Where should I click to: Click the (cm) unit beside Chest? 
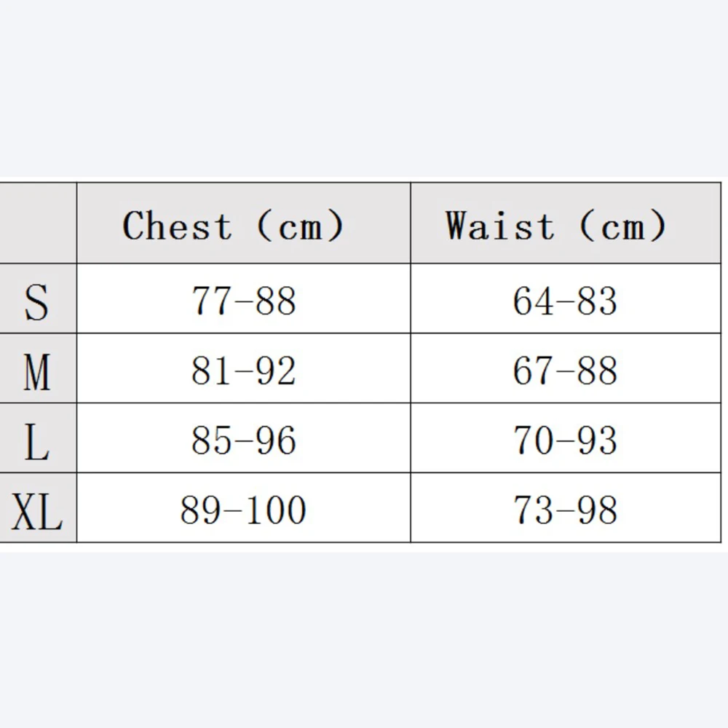[x=300, y=225]
